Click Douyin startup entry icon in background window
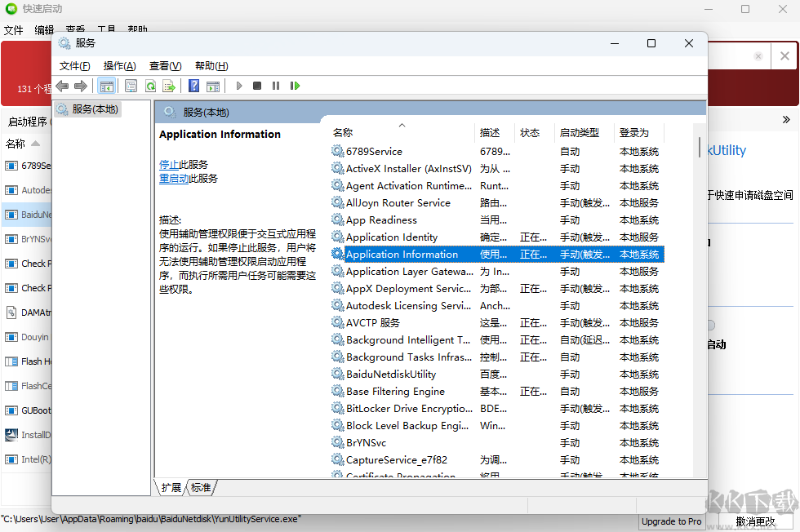800x532 pixels. (11, 337)
